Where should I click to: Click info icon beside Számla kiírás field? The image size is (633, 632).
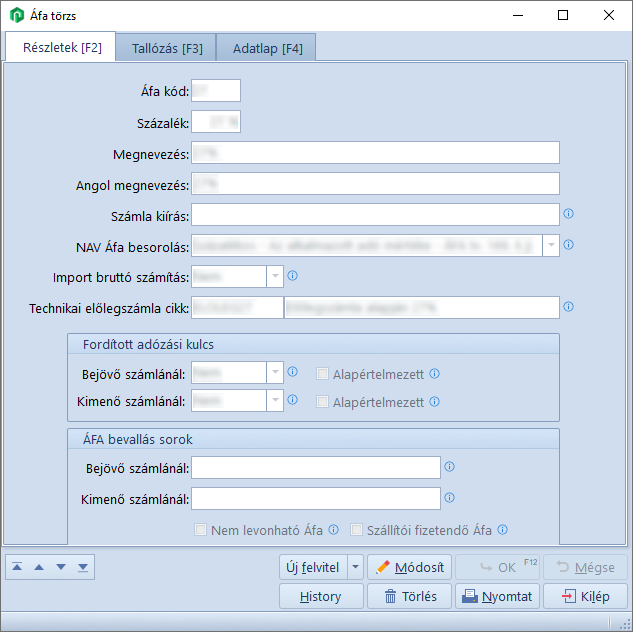coord(569,214)
